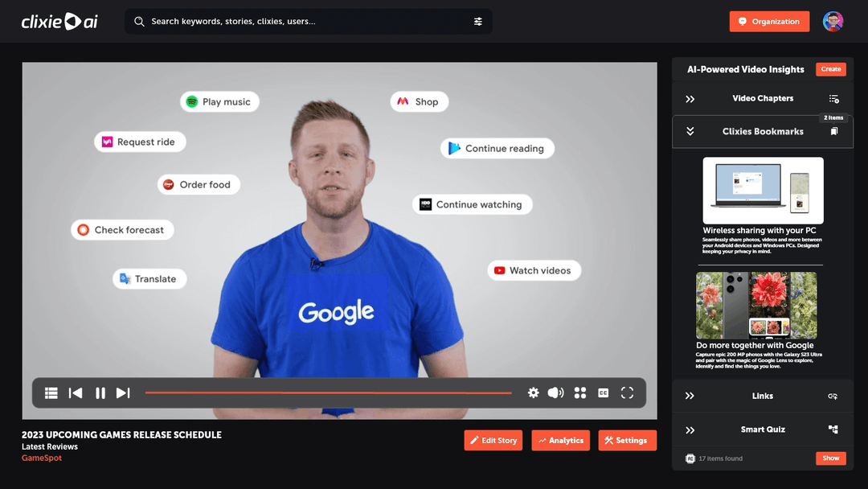Enter fullscreen using the player icon
The width and height of the screenshot is (868, 489).
click(x=627, y=392)
